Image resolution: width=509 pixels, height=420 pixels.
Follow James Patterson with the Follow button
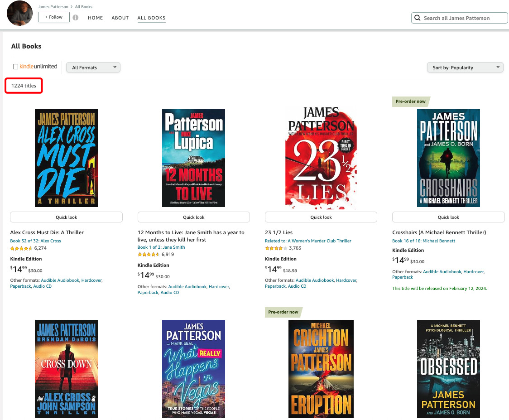pyautogui.click(x=54, y=17)
